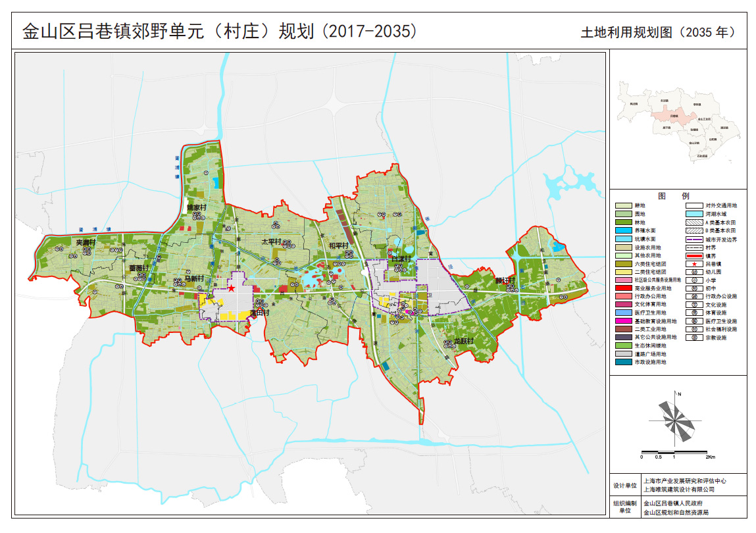Click the 基础教育设施用地 magenta swatch
This screenshot has height=533, width=756.
click(x=623, y=321)
